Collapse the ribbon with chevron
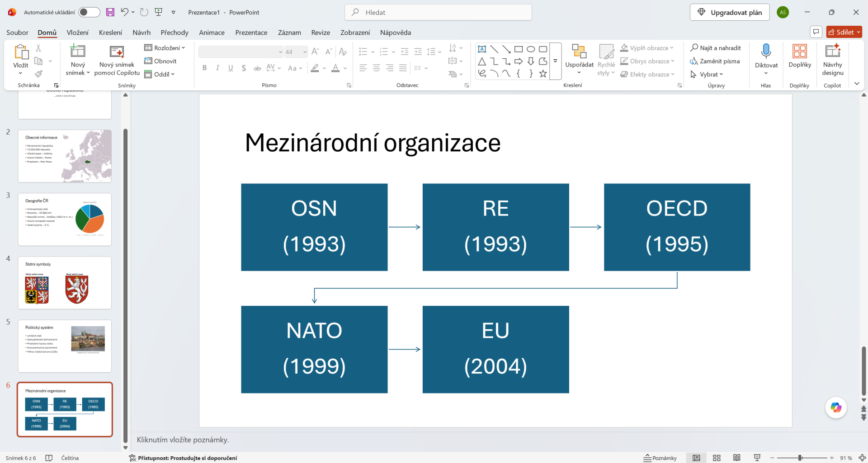 point(857,84)
